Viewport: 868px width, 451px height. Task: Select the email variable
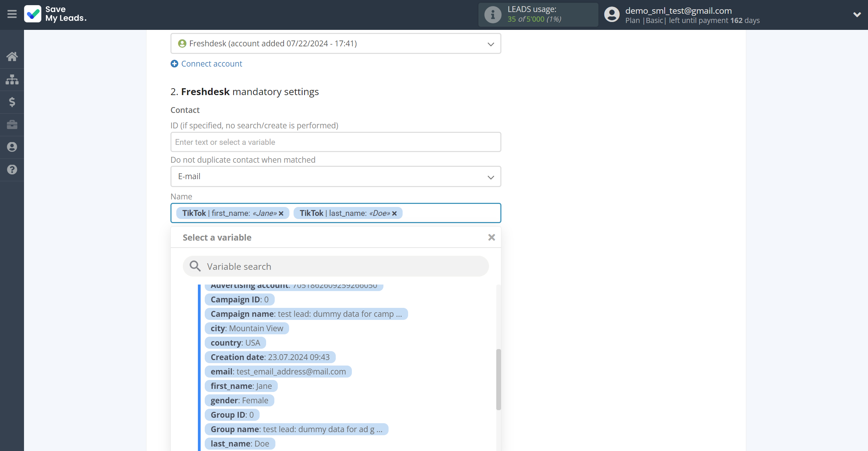pos(278,372)
